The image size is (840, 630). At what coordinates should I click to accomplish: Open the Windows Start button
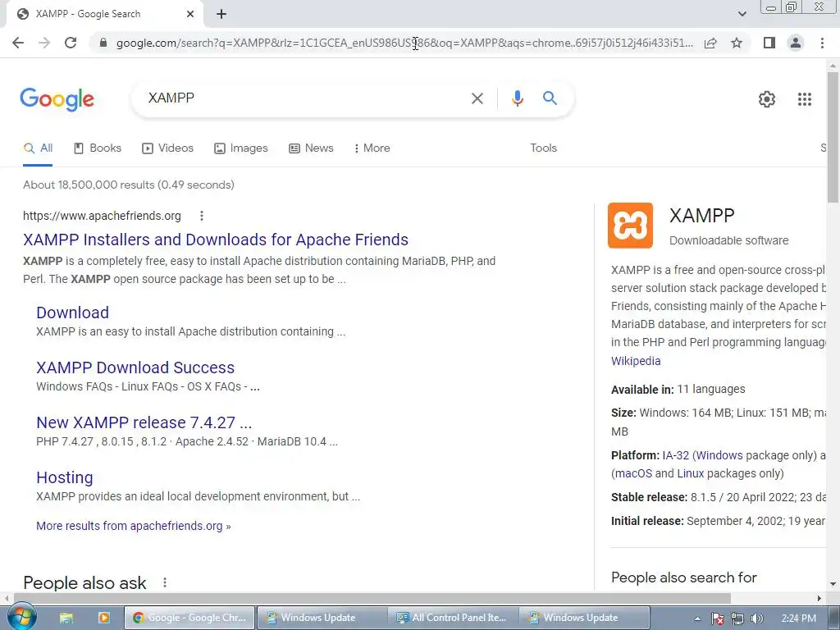(22, 617)
